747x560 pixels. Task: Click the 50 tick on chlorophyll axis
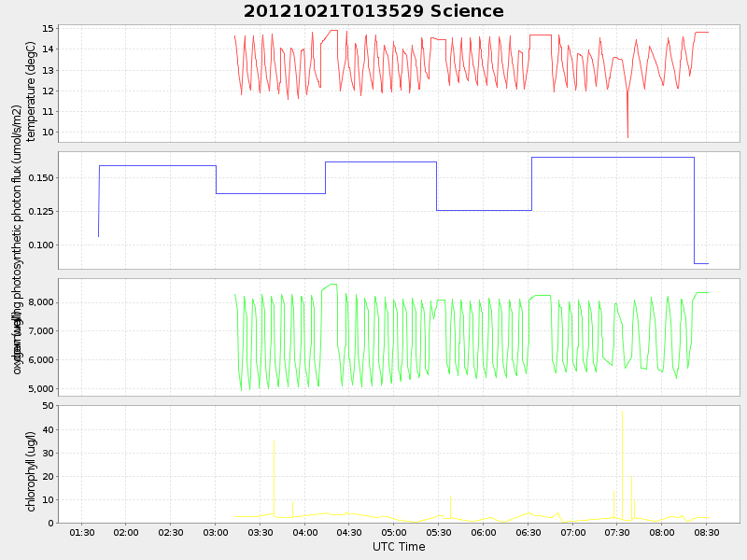pyautogui.click(x=48, y=406)
